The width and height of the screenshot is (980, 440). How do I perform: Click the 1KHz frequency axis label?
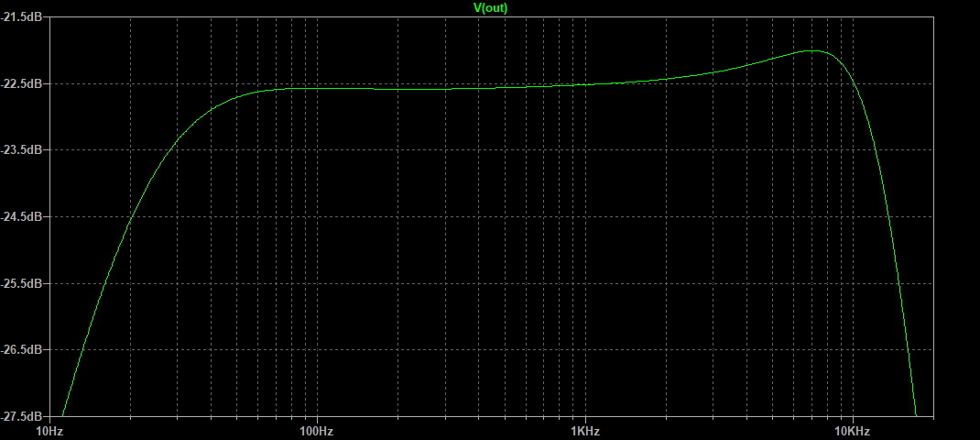(585, 431)
